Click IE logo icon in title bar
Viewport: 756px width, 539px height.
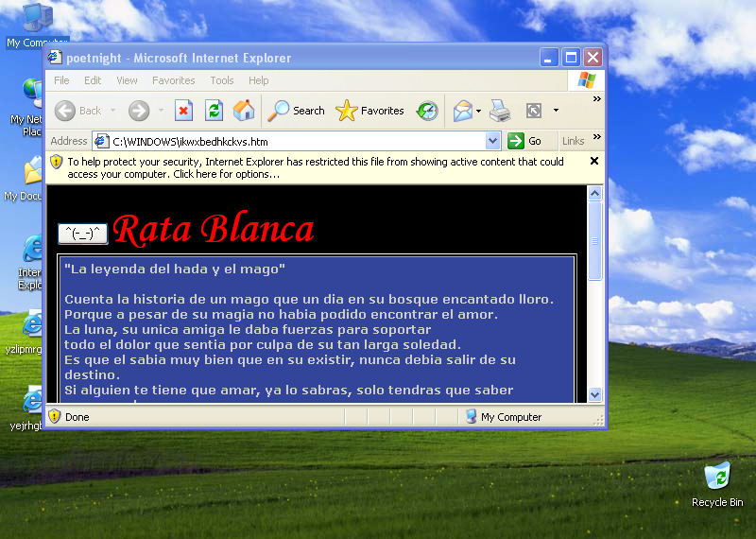pyautogui.click(x=55, y=58)
